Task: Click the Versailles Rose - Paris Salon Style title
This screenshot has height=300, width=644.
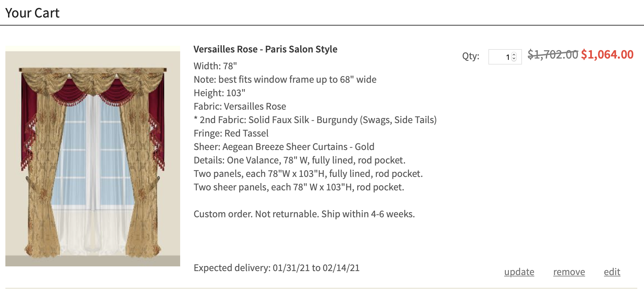Action: (x=265, y=49)
